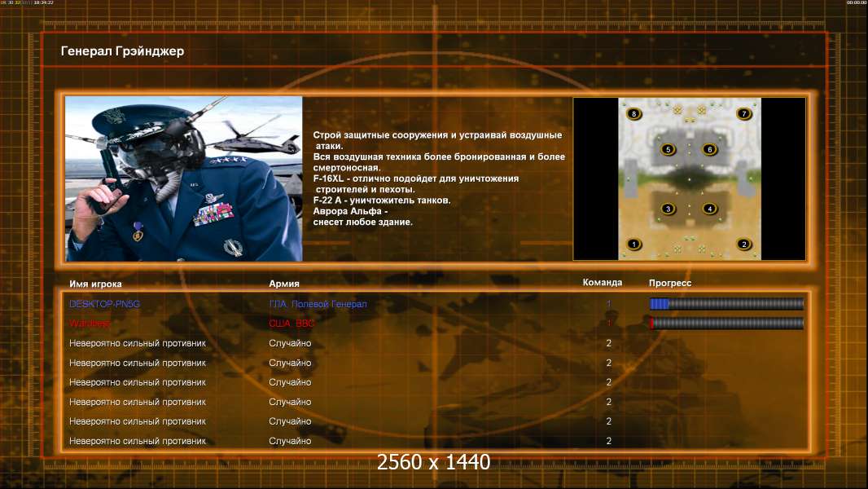Click the 'Прогресс' column header
The width and height of the screenshot is (868, 489).
click(x=670, y=283)
